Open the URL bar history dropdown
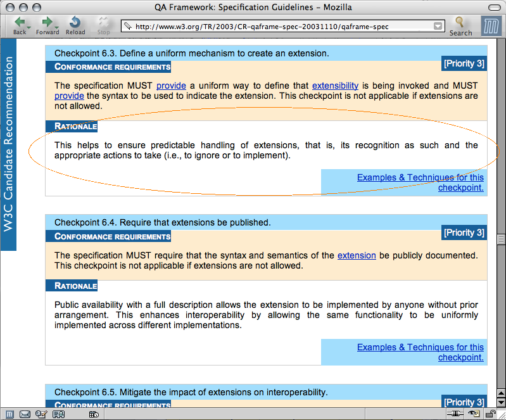506x420 pixels. tap(438, 27)
